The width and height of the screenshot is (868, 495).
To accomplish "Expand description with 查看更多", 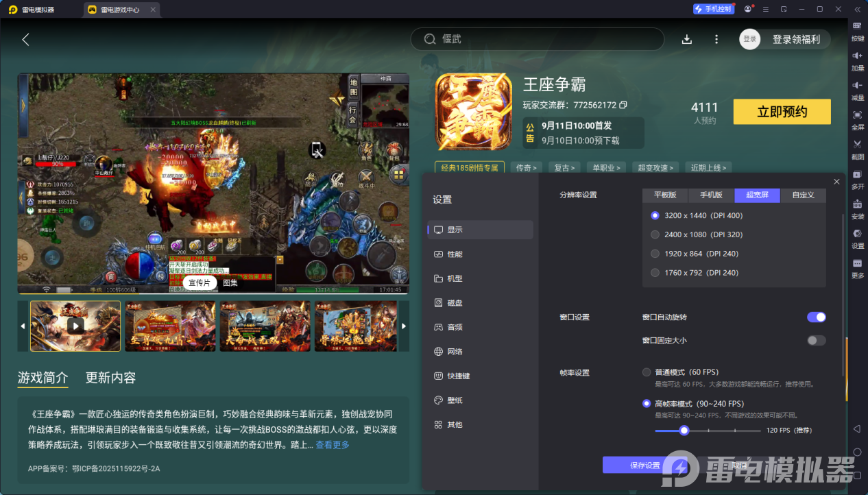I will click(333, 445).
